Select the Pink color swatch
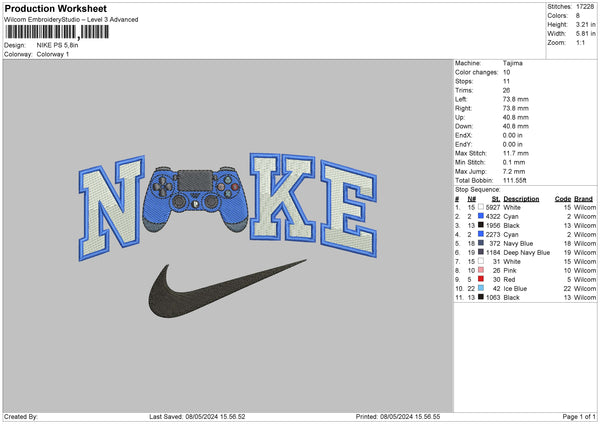 (481, 270)
